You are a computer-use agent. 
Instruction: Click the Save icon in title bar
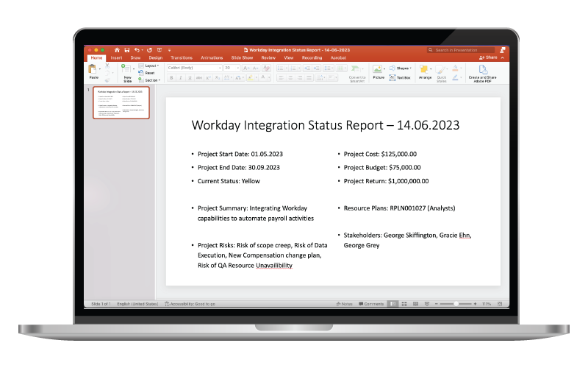pos(126,50)
